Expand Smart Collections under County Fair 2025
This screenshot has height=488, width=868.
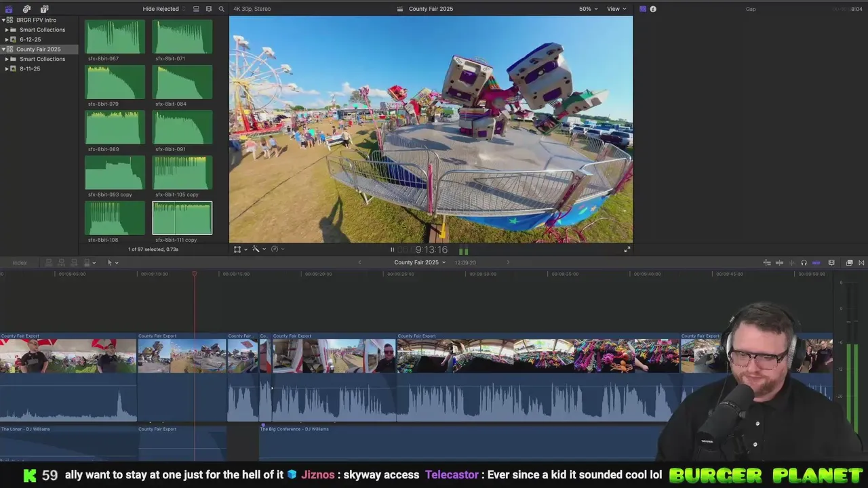pyautogui.click(x=7, y=59)
